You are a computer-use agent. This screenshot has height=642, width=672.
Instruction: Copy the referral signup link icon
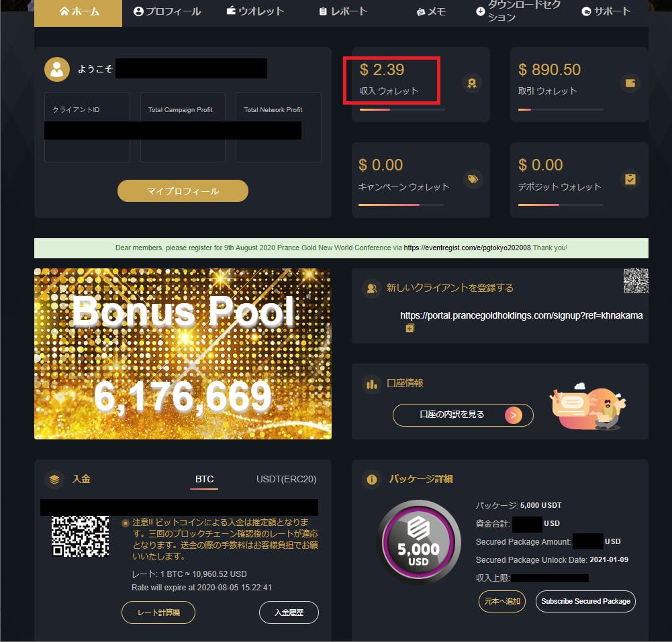(410, 329)
